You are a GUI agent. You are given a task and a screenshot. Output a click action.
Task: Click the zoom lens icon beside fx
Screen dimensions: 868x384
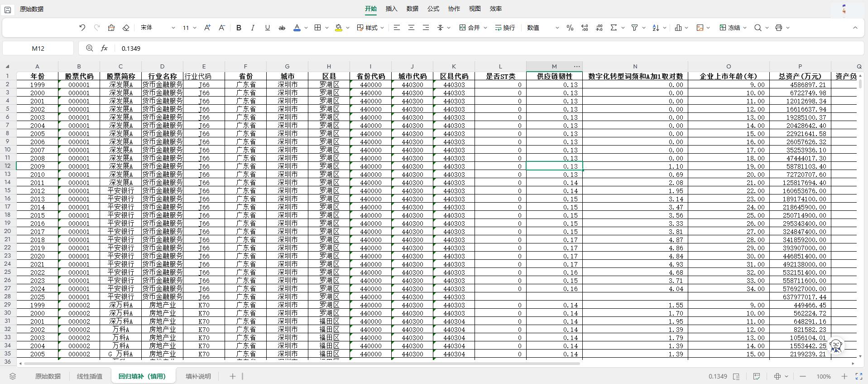(x=90, y=48)
